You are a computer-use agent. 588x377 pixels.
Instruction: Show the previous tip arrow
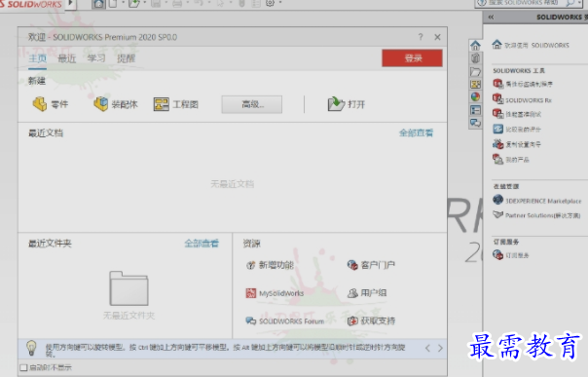point(427,348)
